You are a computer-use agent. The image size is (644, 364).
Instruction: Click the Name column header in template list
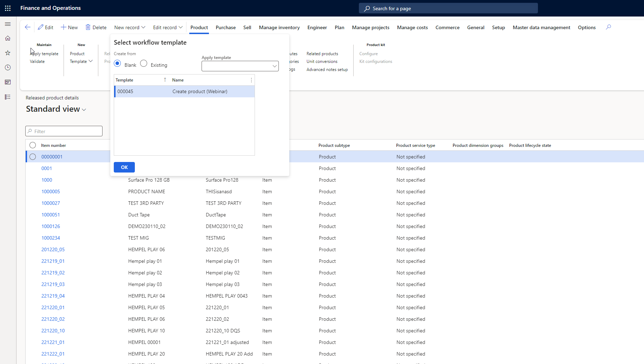click(x=178, y=80)
